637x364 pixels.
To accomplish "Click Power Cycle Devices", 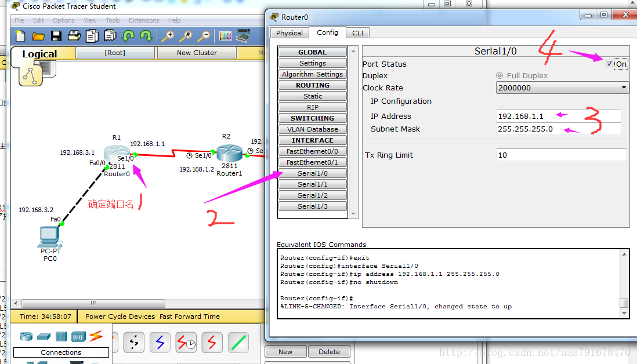I will click(120, 316).
